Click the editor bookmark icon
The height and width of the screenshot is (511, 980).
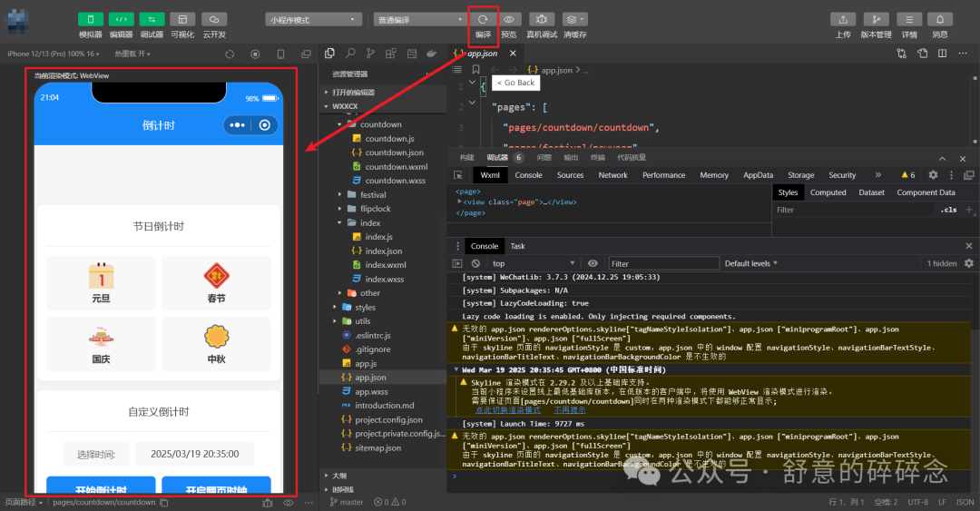475,69
